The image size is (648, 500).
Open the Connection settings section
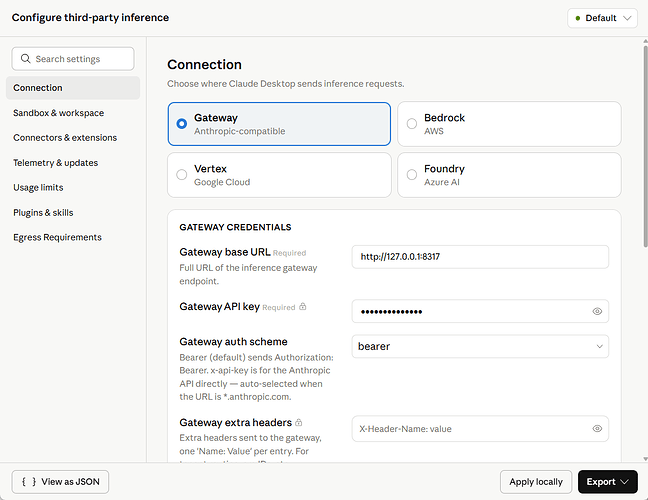coord(73,88)
